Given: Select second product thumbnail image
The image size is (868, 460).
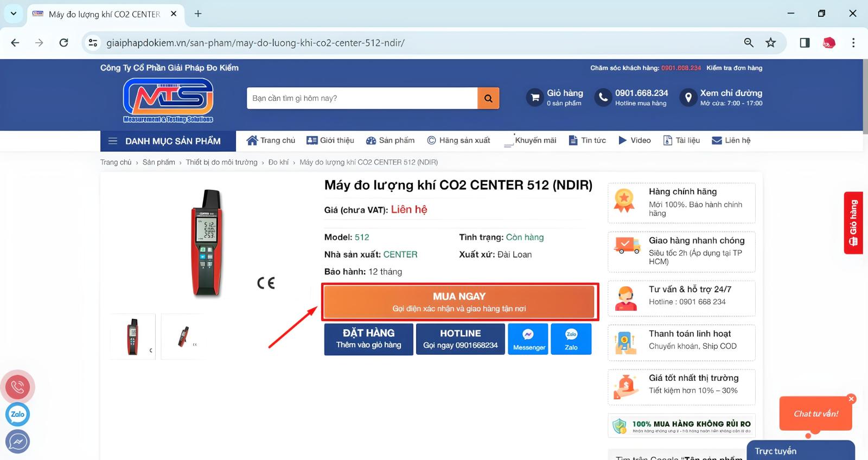Looking at the screenshot, I should pos(184,336).
